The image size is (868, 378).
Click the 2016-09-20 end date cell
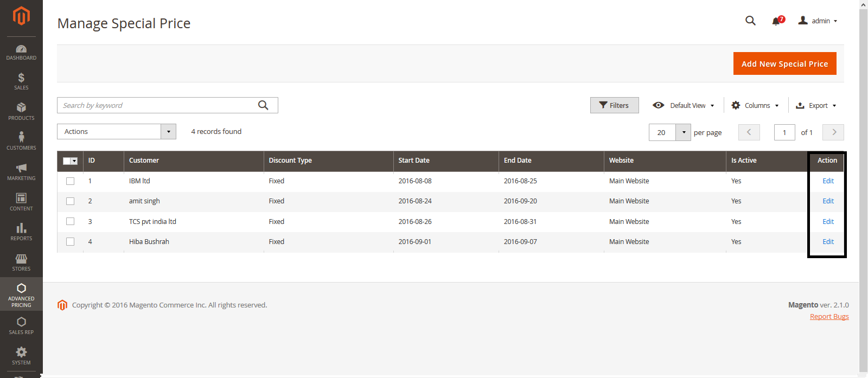pyautogui.click(x=520, y=201)
